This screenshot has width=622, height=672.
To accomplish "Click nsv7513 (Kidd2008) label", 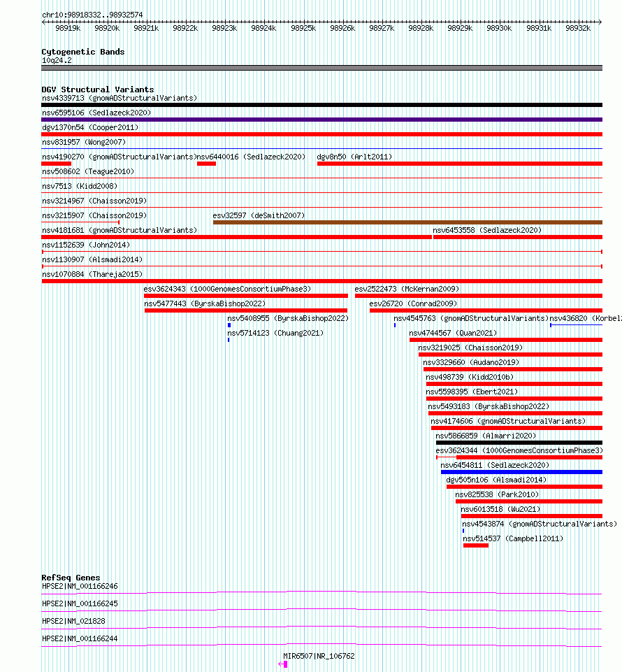I will coord(80,186).
